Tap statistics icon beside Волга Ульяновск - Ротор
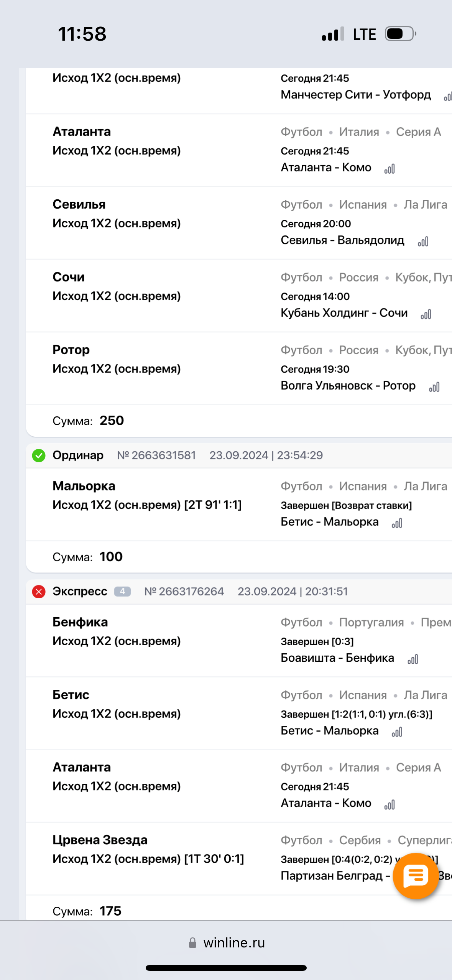The image size is (452, 980). pos(434,387)
